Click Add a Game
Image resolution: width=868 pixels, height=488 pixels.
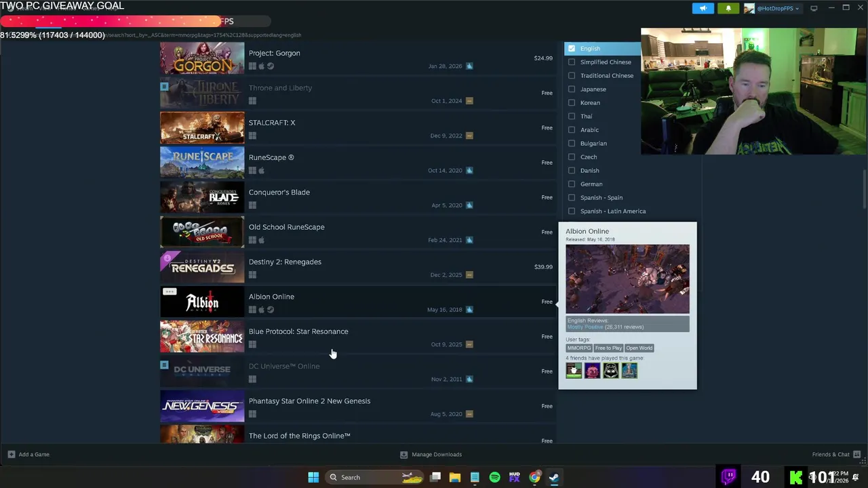28,454
